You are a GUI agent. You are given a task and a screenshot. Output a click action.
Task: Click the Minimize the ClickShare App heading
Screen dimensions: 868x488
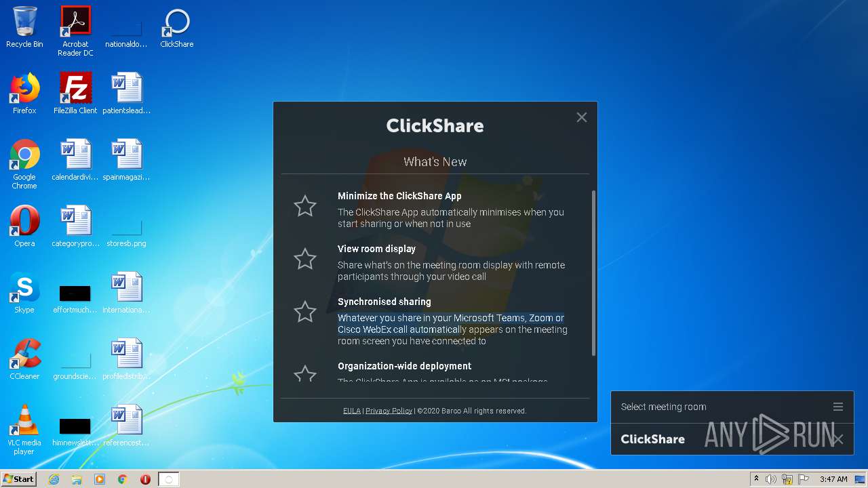click(399, 196)
